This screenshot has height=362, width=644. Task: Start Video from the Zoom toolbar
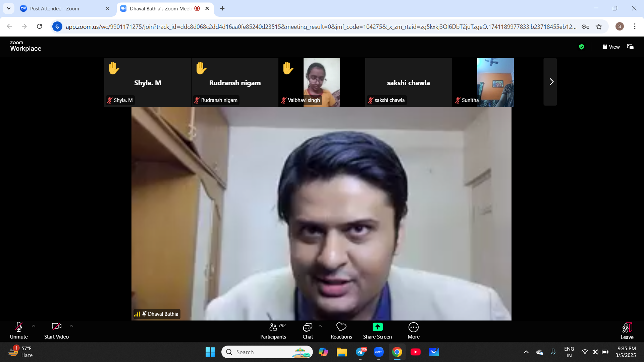56,330
